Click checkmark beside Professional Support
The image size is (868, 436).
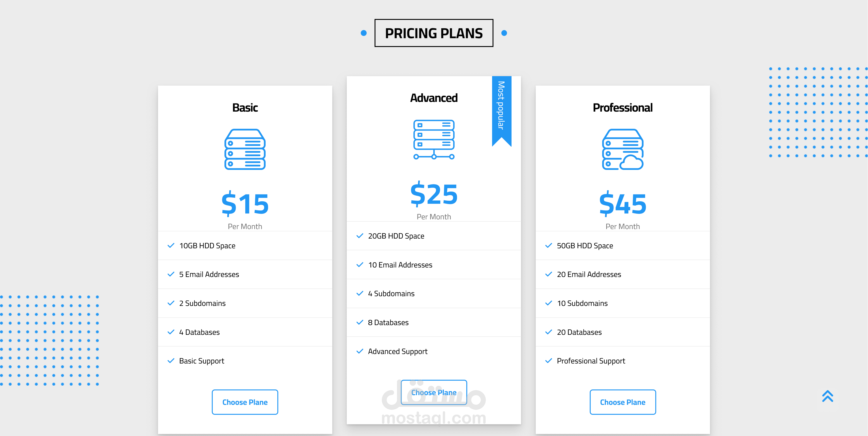click(548, 361)
